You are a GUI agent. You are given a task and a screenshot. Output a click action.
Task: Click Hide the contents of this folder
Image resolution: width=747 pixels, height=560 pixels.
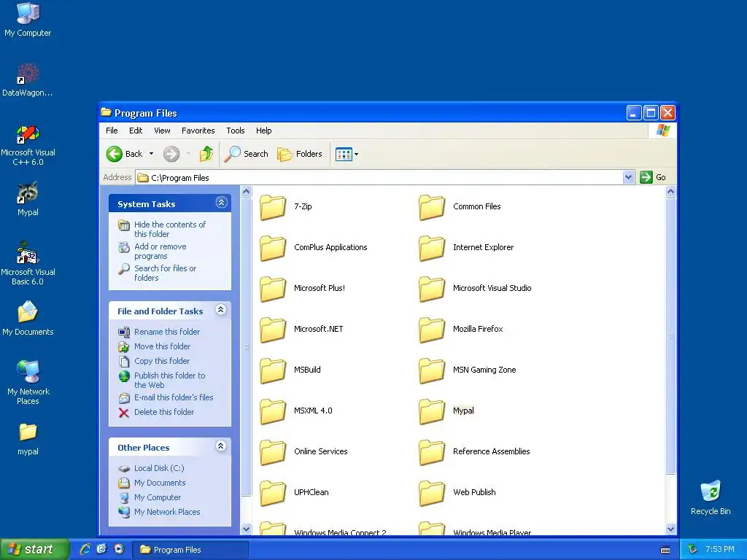coord(162,229)
